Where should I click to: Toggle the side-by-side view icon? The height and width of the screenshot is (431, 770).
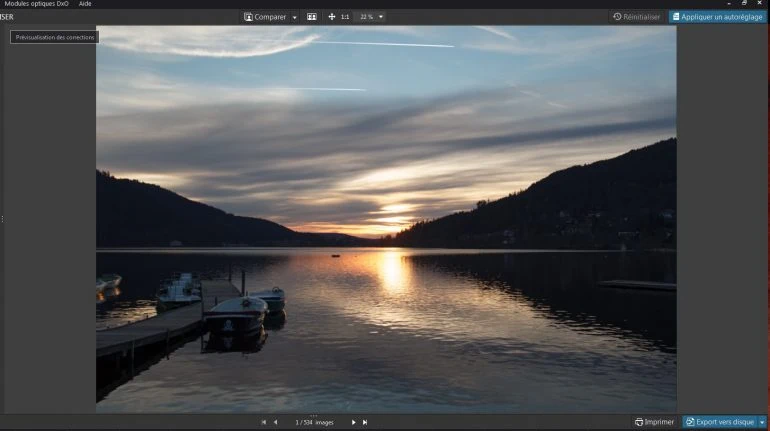tap(312, 17)
